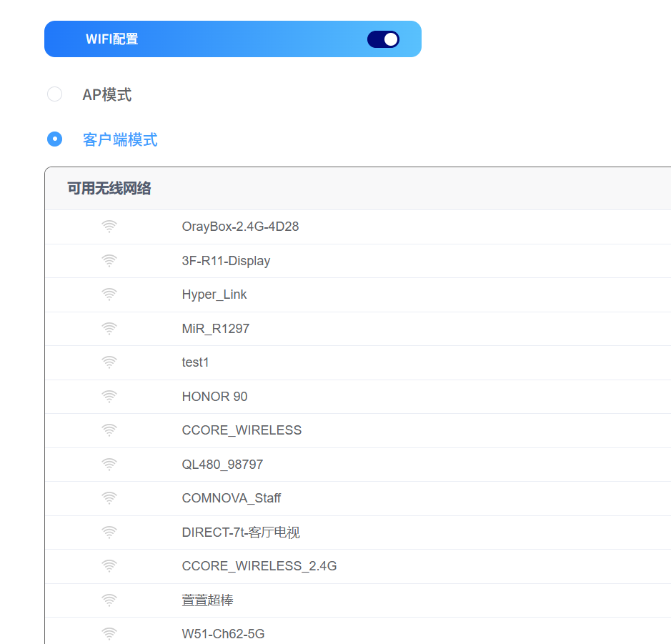
Task: Connect to HONOR 90 network name
Action: click(x=214, y=397)
